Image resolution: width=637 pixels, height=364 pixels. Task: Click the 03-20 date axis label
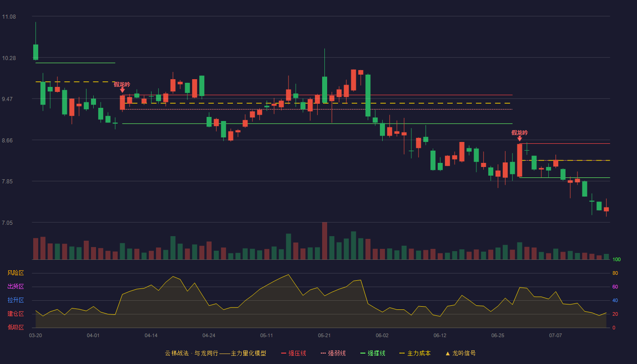pos(35,335)
